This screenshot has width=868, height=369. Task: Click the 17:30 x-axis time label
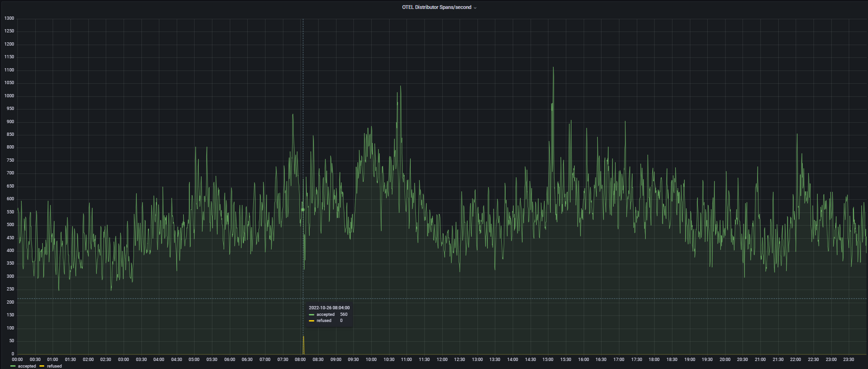[636, 360]
